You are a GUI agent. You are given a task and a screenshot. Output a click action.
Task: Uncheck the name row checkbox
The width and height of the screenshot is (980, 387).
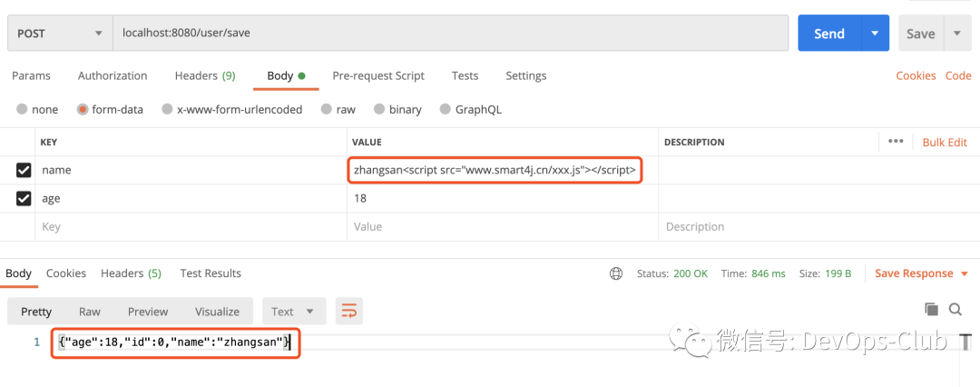pos(24,170)
